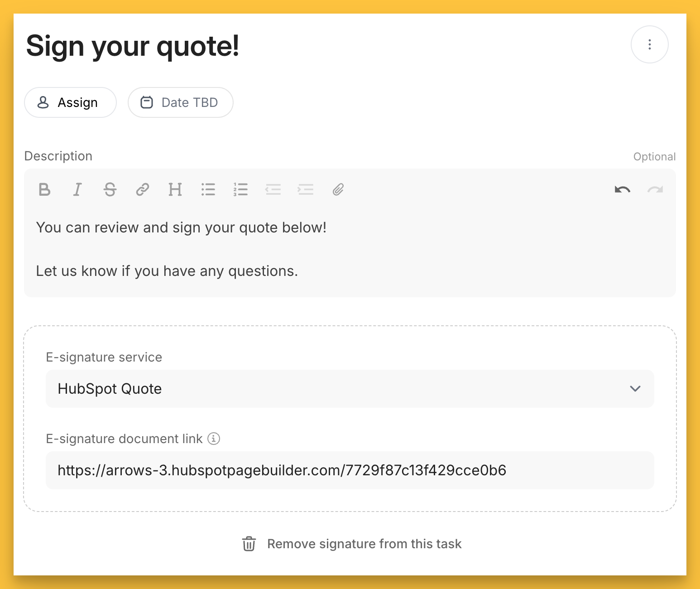Insert a hyperlink in the description
Screen dimensions: 700x589
click(143, 189)
